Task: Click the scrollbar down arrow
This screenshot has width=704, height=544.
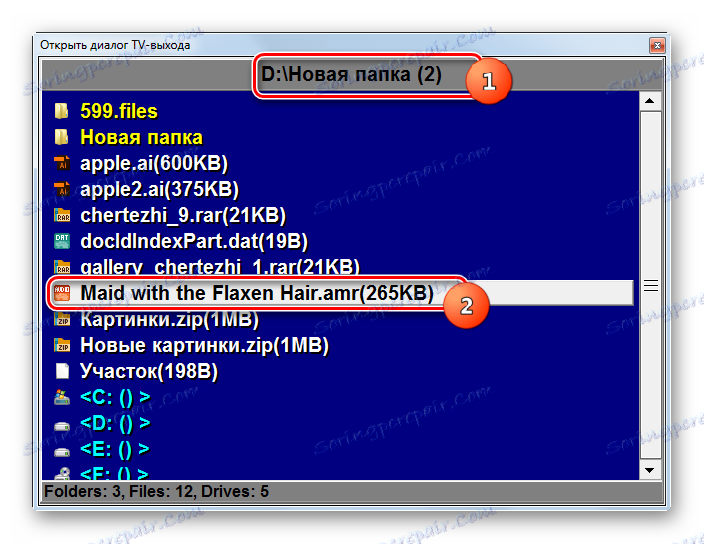Action: point(650,470)
